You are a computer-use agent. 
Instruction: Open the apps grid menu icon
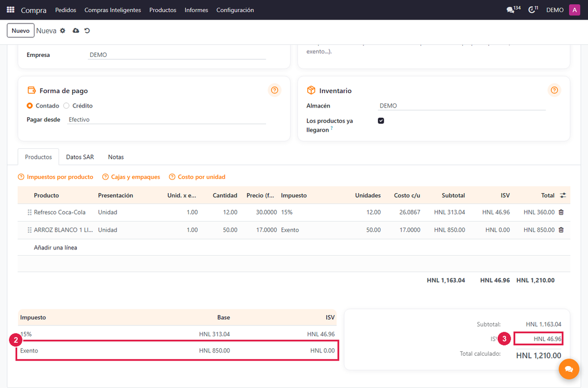pyautogui.click(x=10, y=10)
